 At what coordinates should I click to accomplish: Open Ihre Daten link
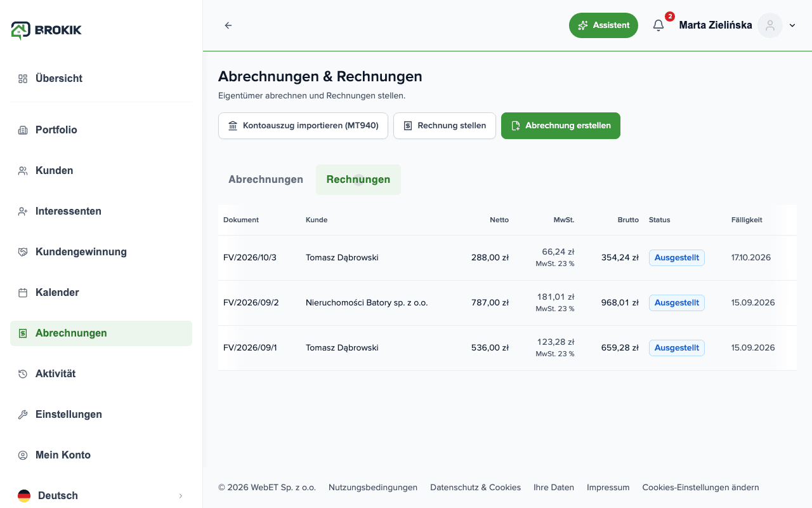coord(554,488)
